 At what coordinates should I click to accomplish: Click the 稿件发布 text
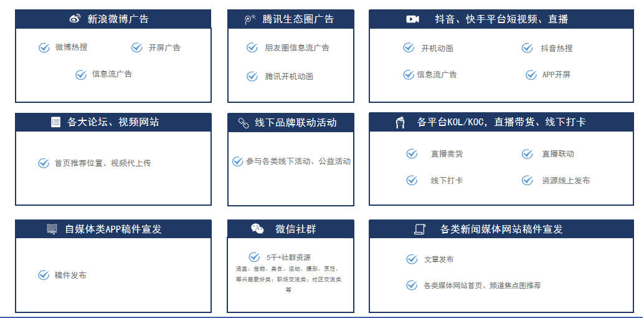[x=70, y=276]
